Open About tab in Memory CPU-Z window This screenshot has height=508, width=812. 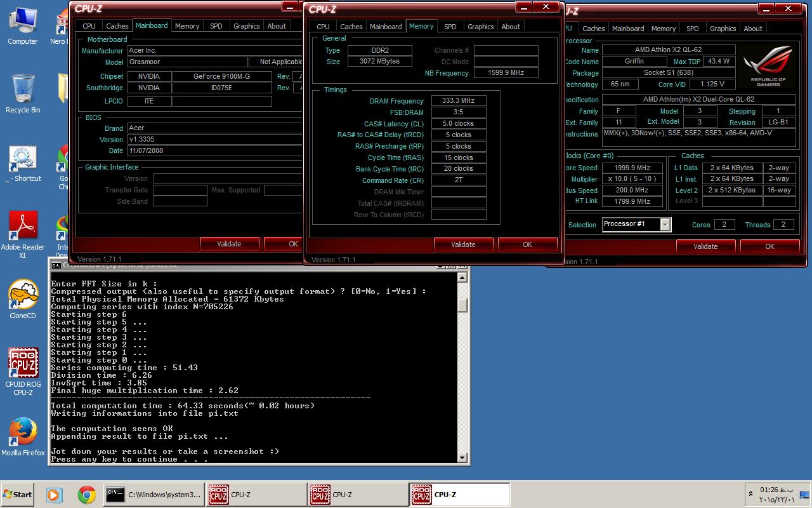coord(511,27)
